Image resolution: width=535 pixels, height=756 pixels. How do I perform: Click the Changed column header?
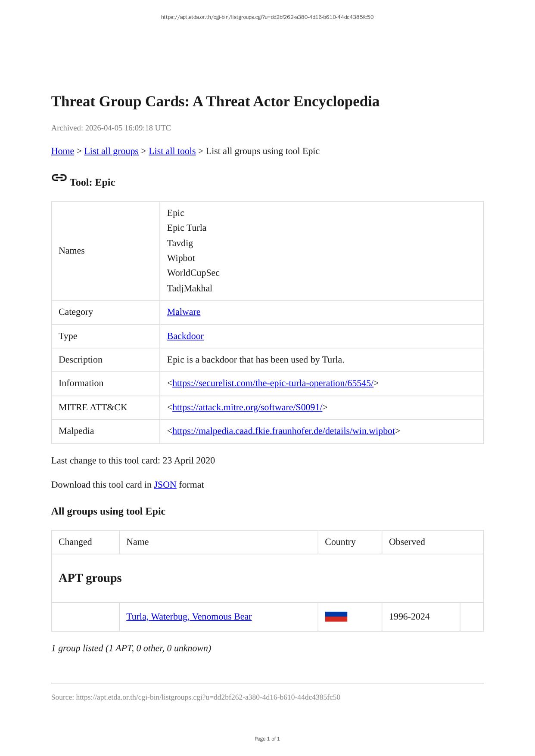pyautogui.click(x=75, y=542)
